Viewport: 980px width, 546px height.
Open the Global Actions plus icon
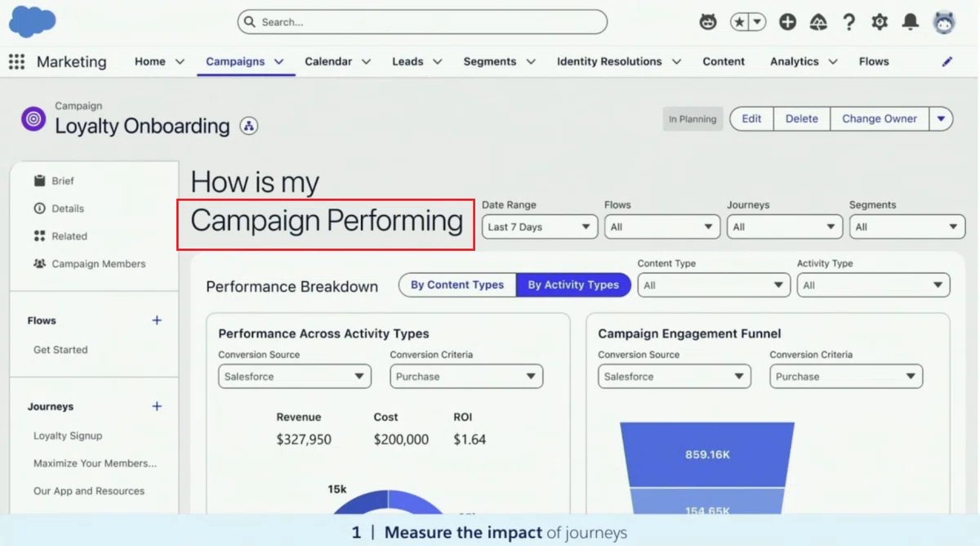coord(787,22)
